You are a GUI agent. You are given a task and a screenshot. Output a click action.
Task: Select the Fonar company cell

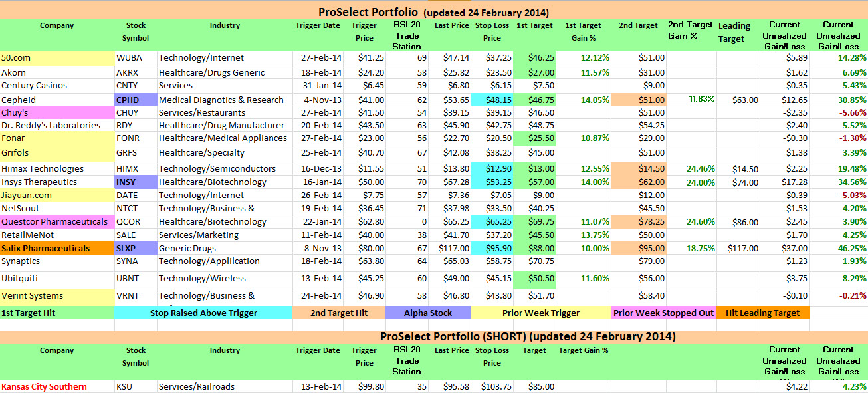coord(57,138)
